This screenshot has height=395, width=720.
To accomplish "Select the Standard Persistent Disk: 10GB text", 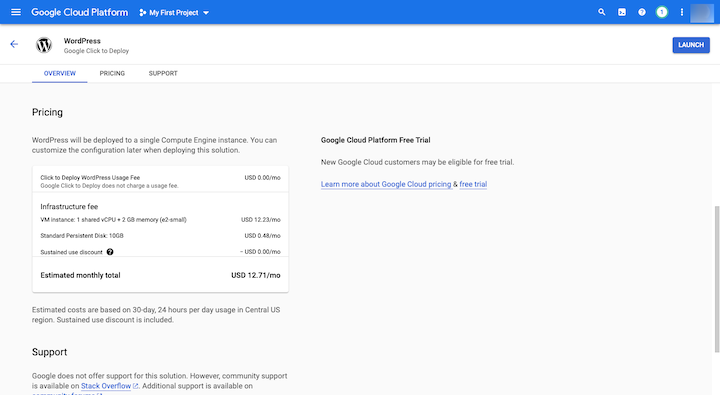I will tap(82, 236).
